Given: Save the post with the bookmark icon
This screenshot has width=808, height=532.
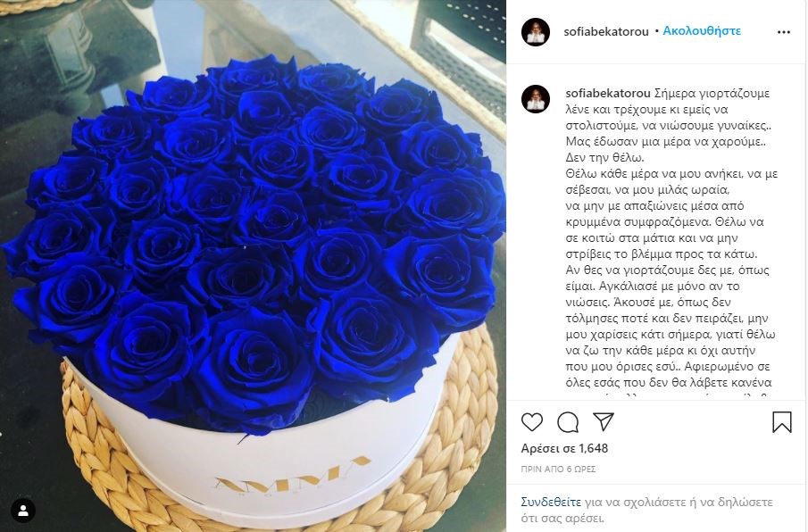Looking at the screenshot, I should pos(782,422).
